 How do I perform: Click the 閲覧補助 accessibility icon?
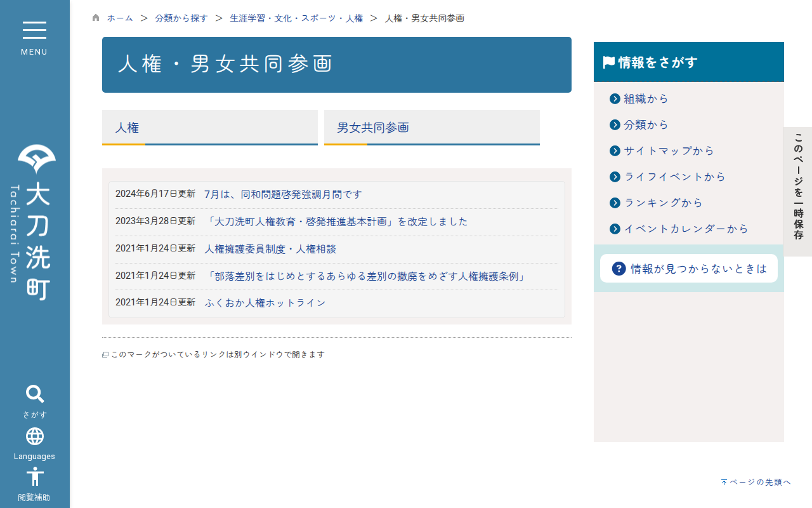(x=35, y=477)
